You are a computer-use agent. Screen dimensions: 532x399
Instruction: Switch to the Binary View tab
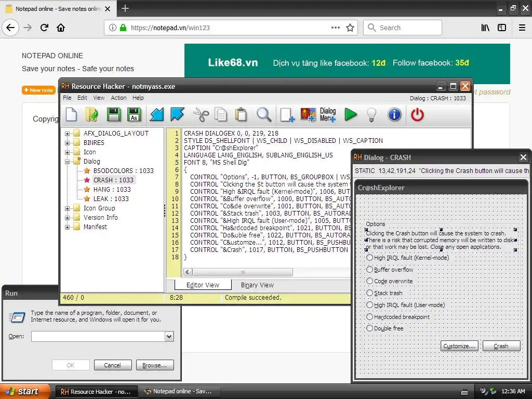[257, 285]
